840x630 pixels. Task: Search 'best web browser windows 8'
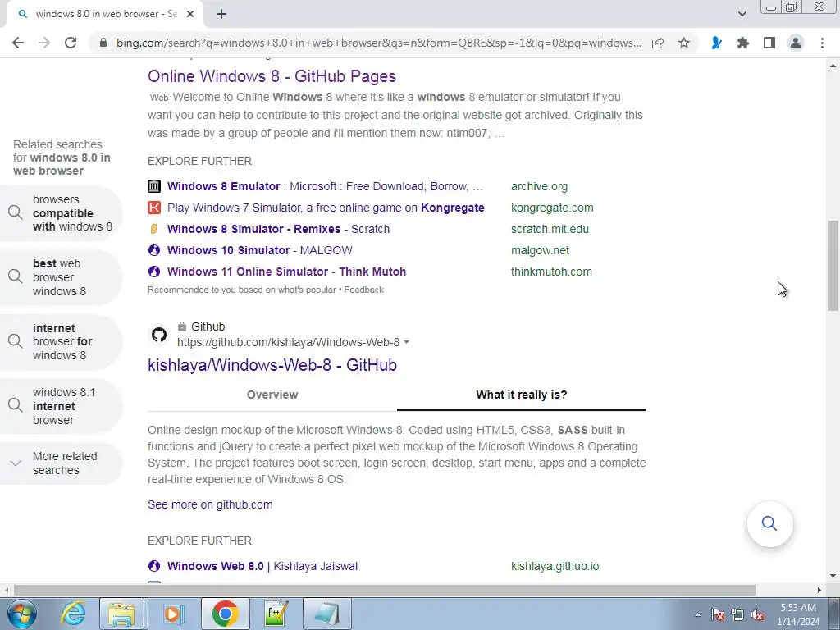pos(61,277)
